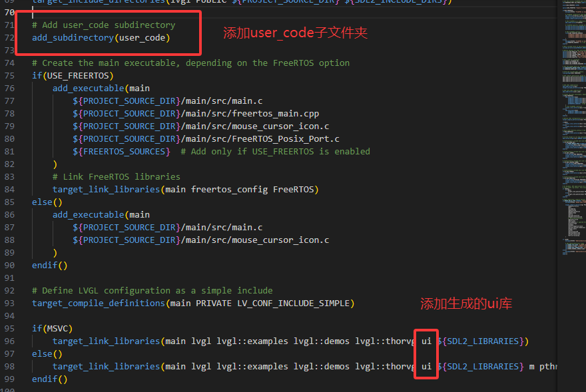Click the highlighted line number 70

tap(9, 12)
